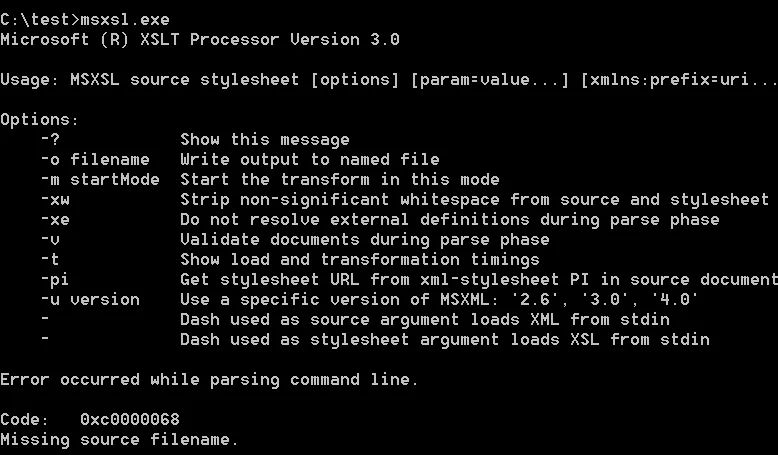Click the '-pi' option flag
The image size is (778, 455).
[x=55, y=280]
